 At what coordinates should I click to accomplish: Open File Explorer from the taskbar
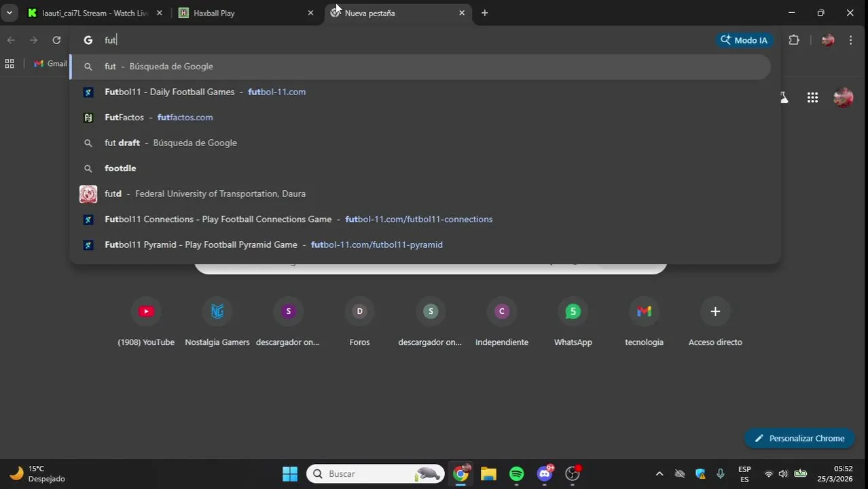tap(488, 473)
